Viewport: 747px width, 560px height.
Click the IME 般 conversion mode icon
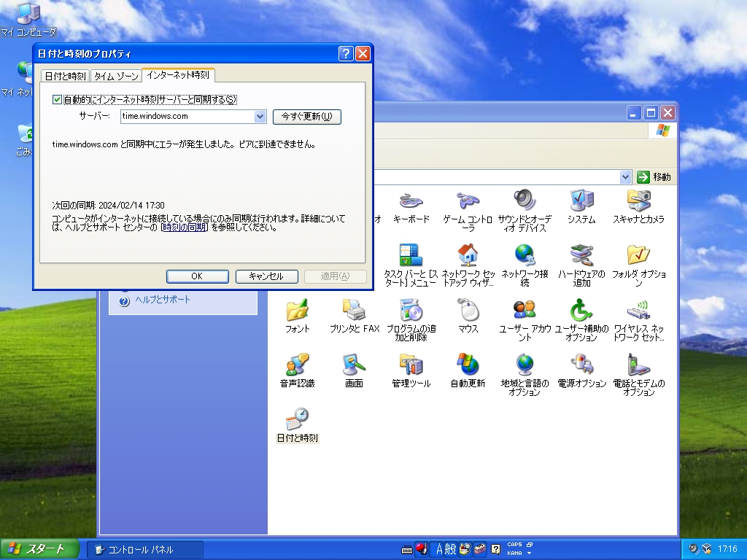click(x=450, y=549)
